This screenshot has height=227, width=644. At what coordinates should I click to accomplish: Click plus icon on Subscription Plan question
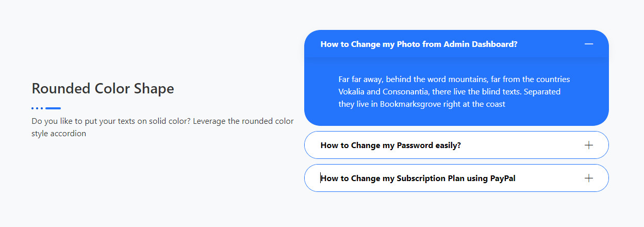(589, 179)
